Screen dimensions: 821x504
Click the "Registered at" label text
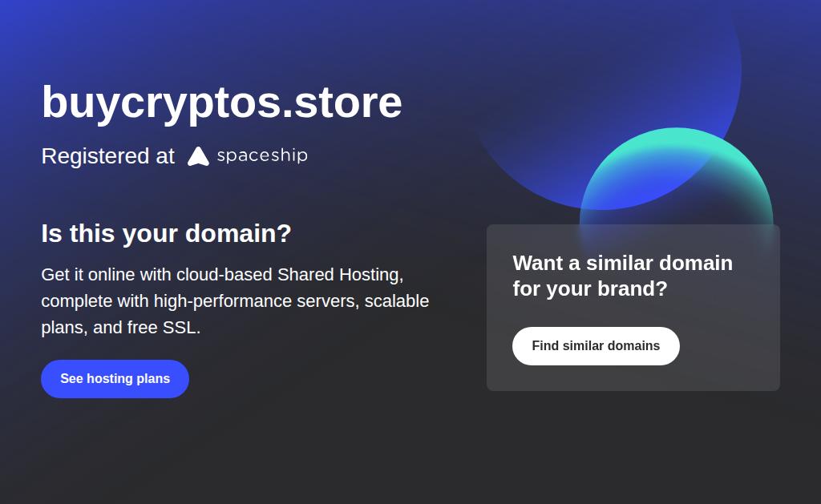coord(107,156)
